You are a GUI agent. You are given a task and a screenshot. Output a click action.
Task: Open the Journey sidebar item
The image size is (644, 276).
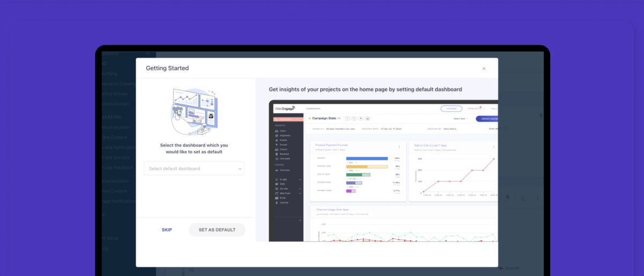point(283,202)
